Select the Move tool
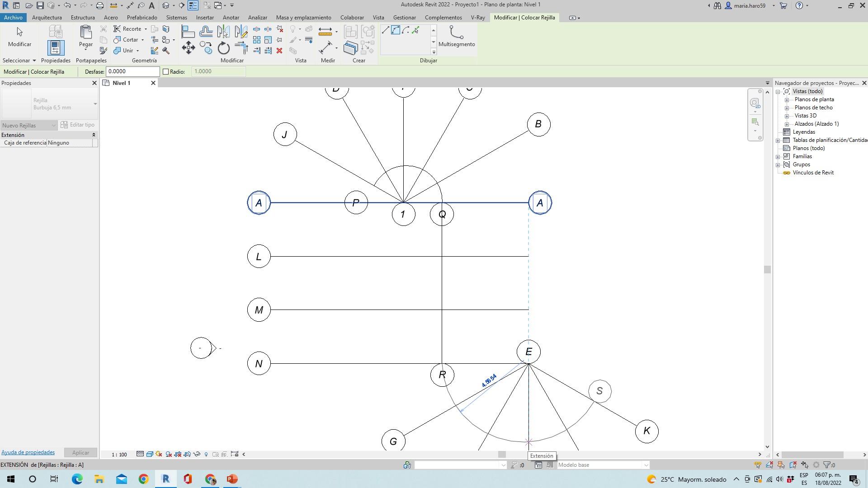This screenshot has height=488, width=868. point(189,48)
